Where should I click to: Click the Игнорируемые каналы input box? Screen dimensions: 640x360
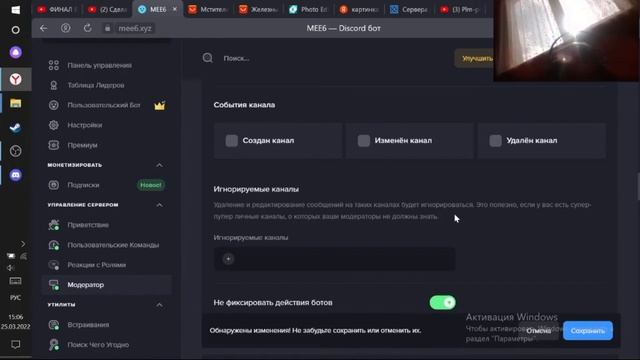[x=334, y=259]
